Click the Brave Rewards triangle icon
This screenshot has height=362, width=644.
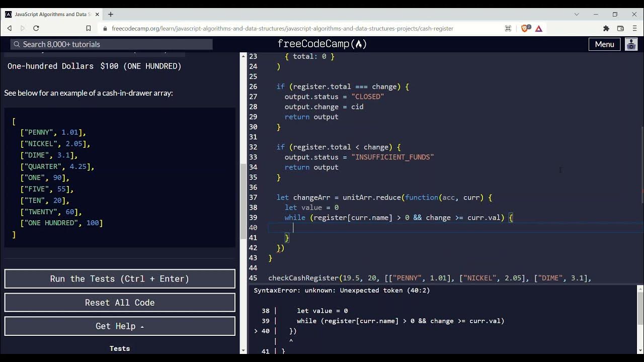tap(538, 28)
